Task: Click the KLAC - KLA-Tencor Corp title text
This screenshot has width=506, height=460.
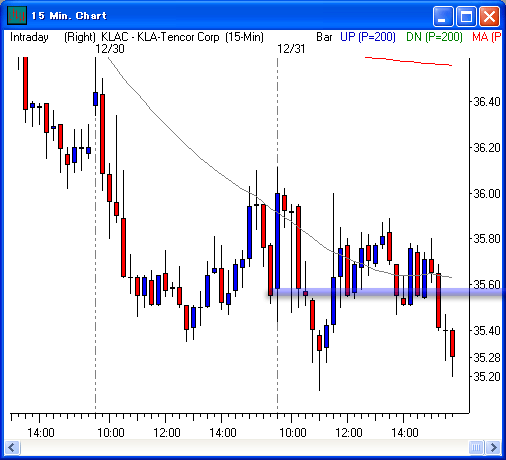Action: click(x=160, y=37)
